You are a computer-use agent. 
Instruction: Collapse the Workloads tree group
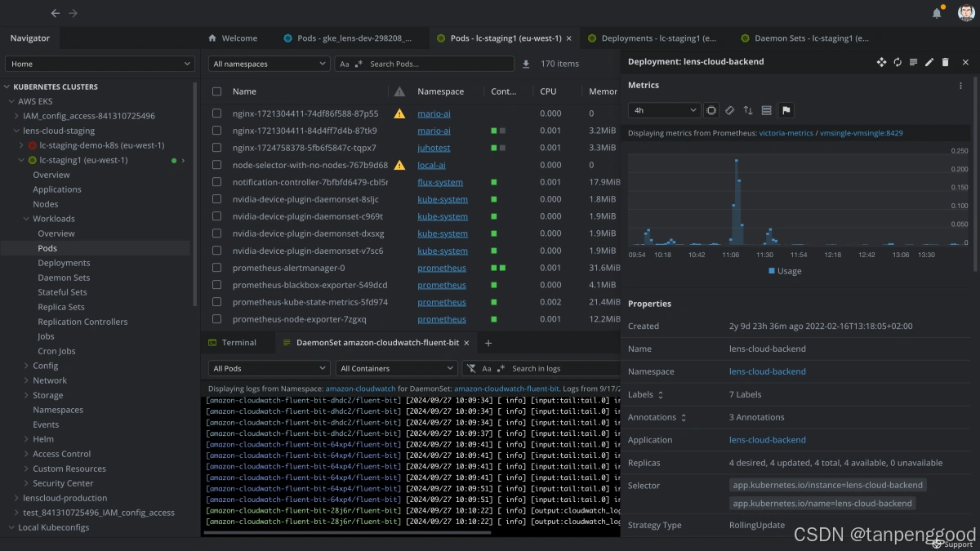pyautogui.click(x=27, y=219)
